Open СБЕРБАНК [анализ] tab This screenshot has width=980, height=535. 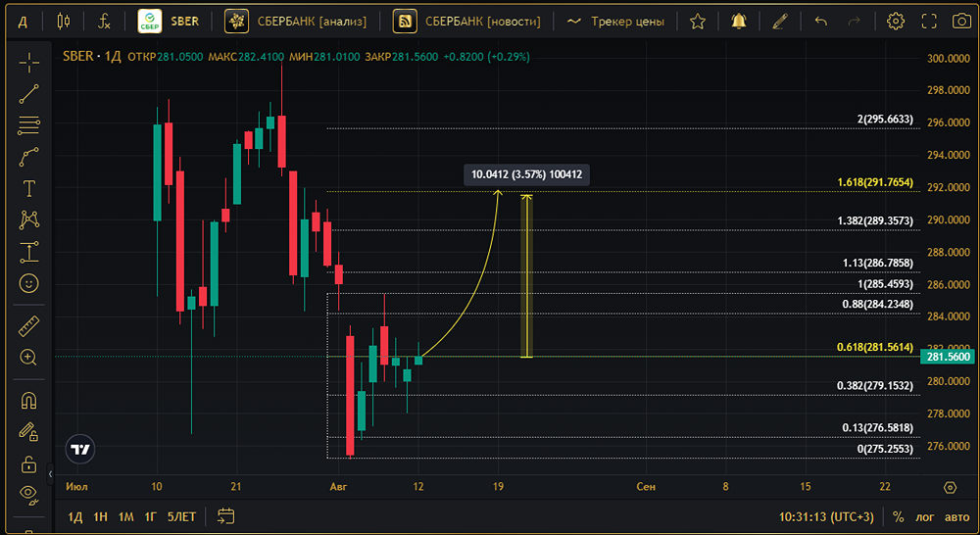(x=297, y=22)
